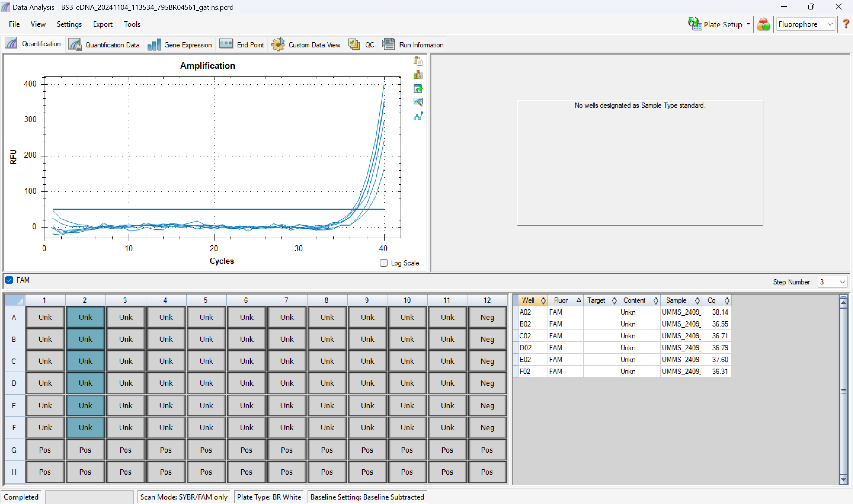
Task: Select Pos well G1 on the plate
Action: pos(45,450)
